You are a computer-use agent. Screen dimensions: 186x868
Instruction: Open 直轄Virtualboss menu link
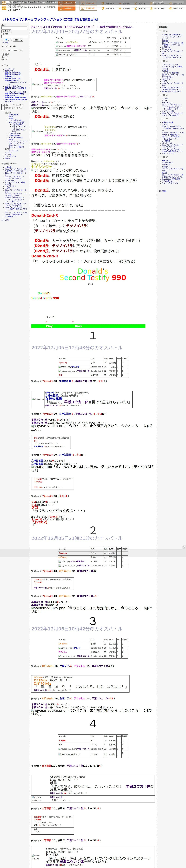click(x=12, y=96)
